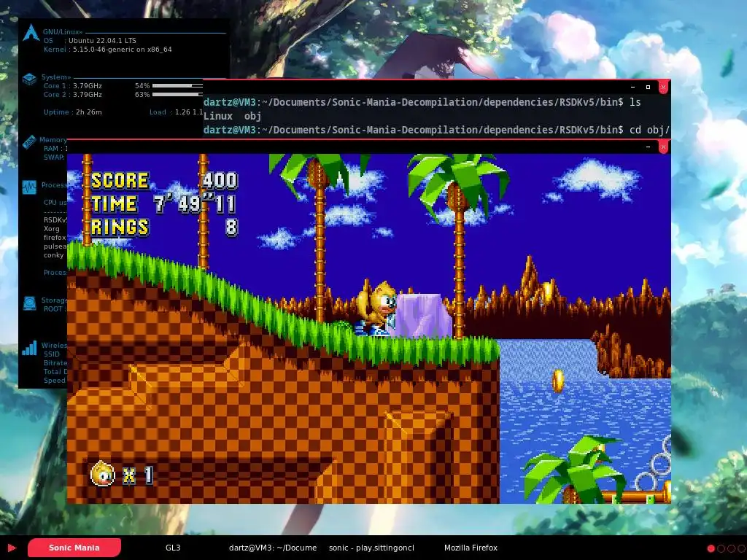Click the 'ls' command in the terminal's first line
The image size is (747, 560).
coord(635,102)
